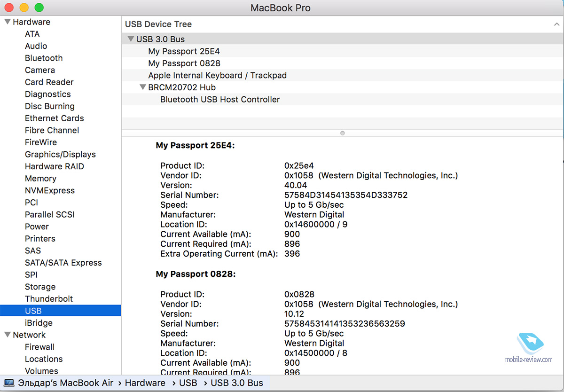Show Power information
This screenshot has width=564, height=392.
(x=37, y=227)
